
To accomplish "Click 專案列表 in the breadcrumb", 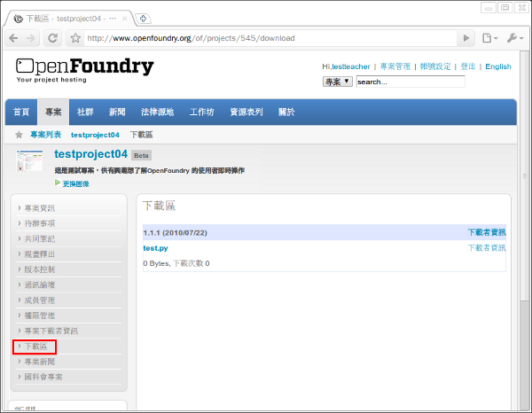I will tap(46, 135).
